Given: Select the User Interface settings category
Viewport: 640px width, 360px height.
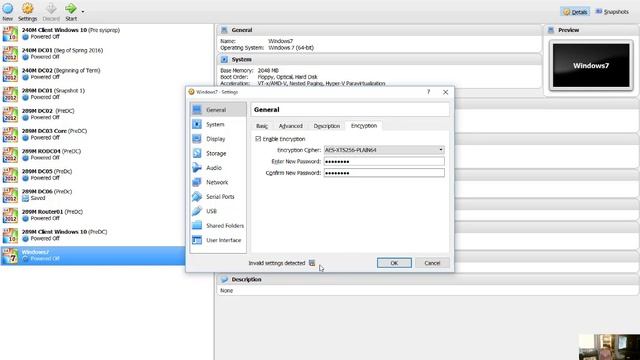Looking at the screenshot, I should click(x=218, y=240).
